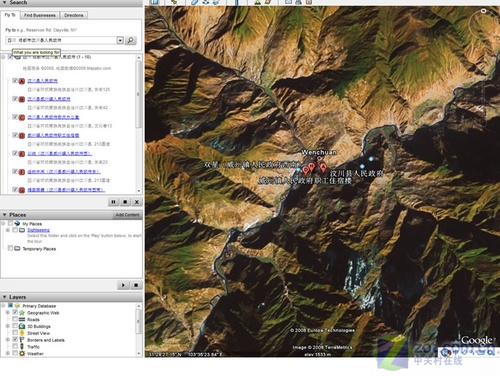Uncheck the Borders and Labels layer
Image resolution: width=500 pixels, height=376 pixels.
point(15,339)
